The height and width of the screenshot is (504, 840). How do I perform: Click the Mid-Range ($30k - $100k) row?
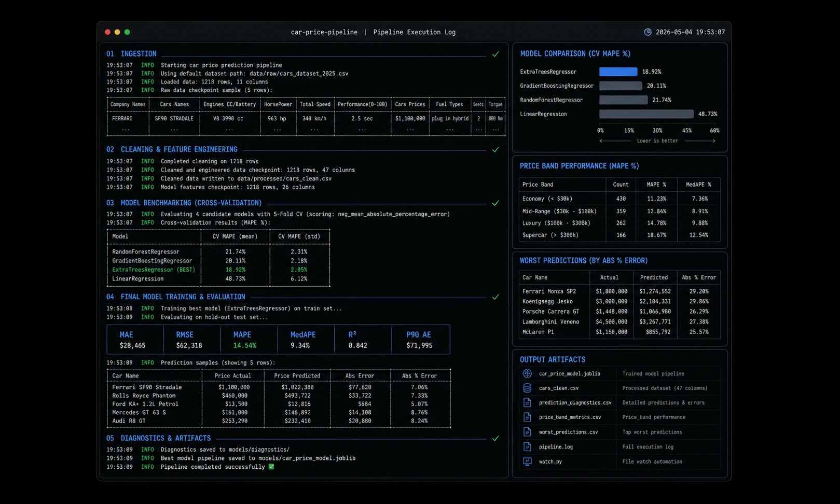(x=619, y=211)
